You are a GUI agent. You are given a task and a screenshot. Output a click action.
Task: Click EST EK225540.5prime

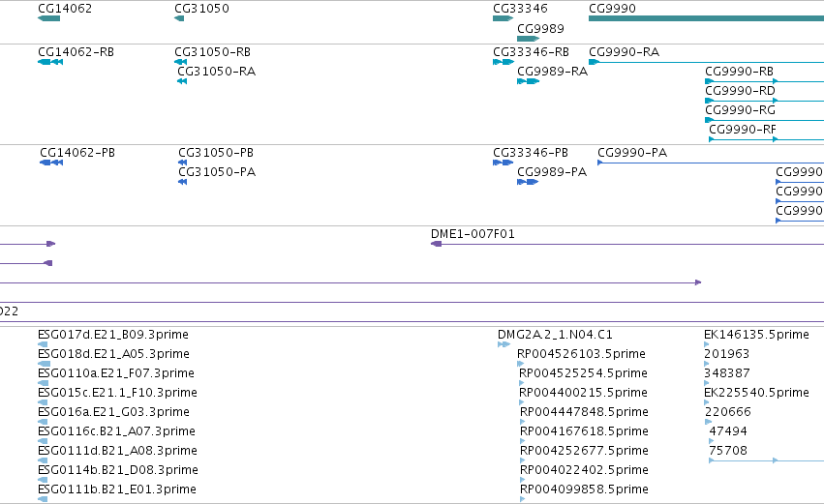[757, 393]
